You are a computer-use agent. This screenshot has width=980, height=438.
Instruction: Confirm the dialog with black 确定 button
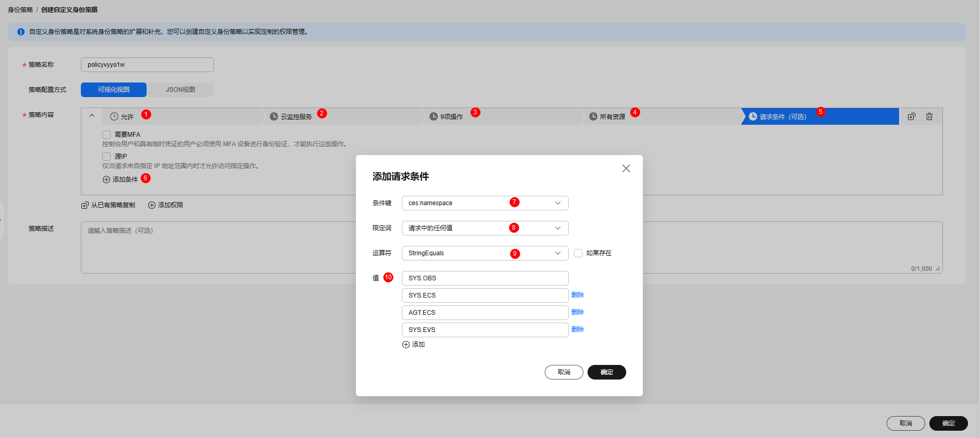click(606, 372)
